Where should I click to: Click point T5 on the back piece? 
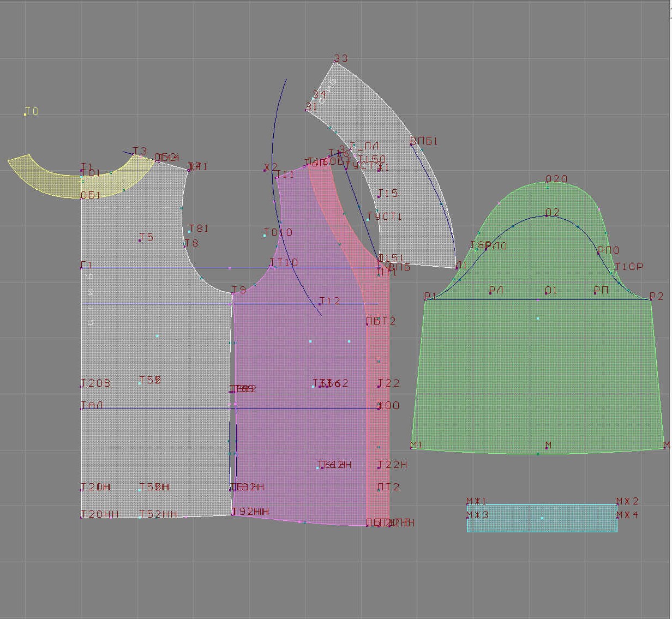[140, 241]
